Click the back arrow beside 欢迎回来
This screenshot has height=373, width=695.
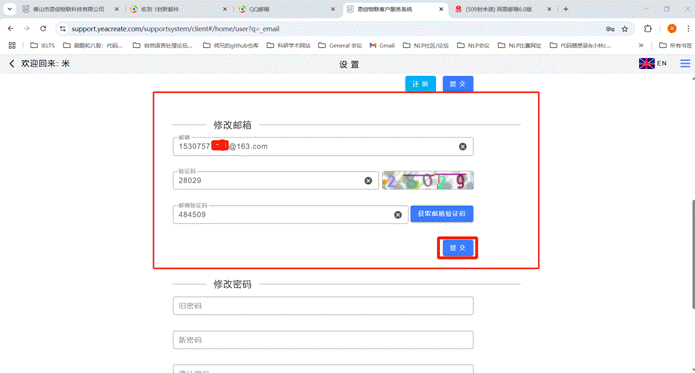point(12,63)
